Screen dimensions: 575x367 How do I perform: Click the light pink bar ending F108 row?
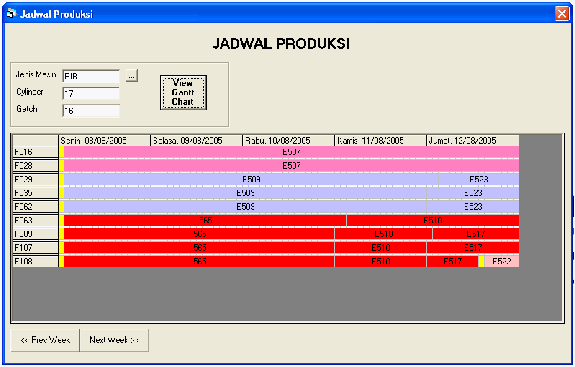click(x=502, y=261)
